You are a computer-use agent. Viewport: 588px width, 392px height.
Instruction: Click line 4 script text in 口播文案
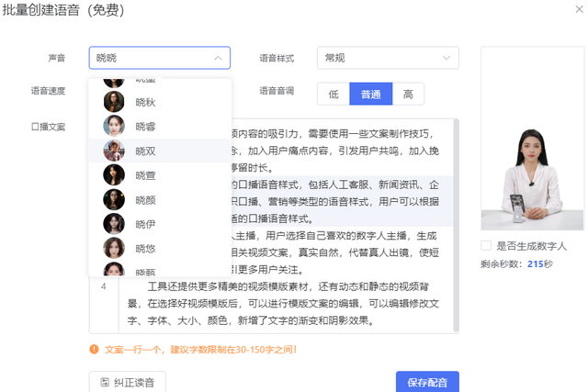[283, 304]
